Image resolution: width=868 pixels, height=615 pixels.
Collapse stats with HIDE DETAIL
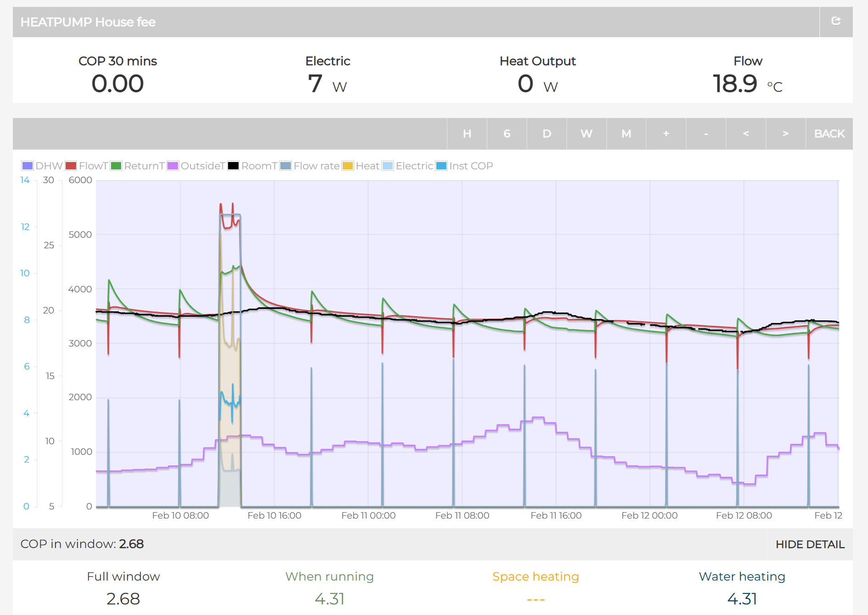[x=810, y=544]
